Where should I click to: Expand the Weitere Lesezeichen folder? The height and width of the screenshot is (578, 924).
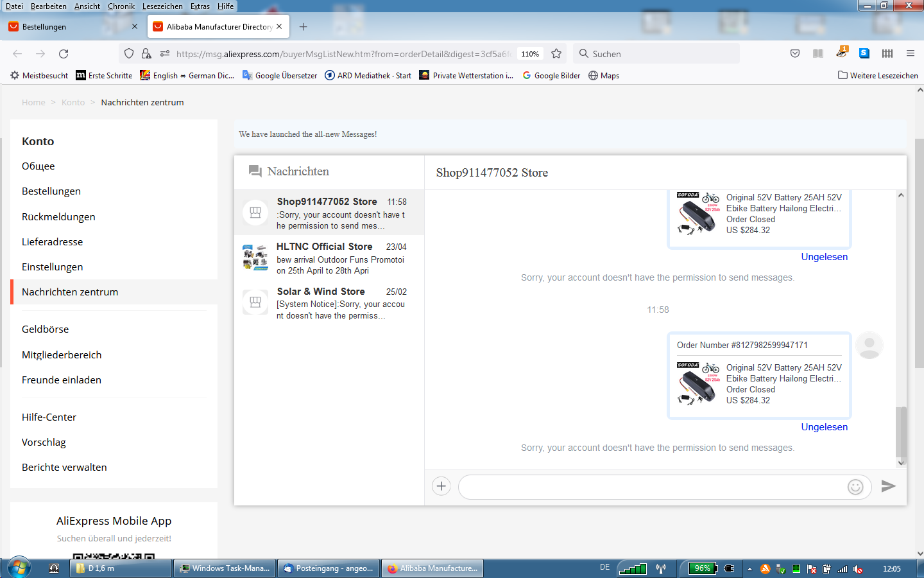pyautogui.click(x=878, y=76)
